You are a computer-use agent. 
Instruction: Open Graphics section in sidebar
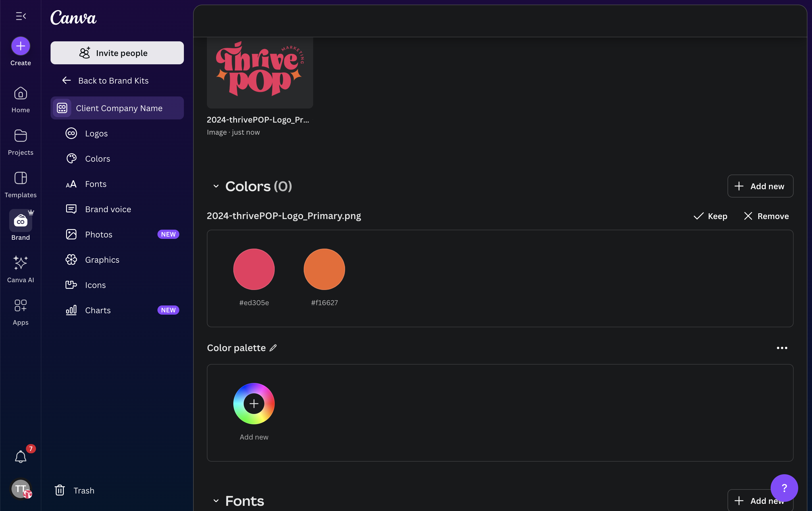tap(117, 260)
